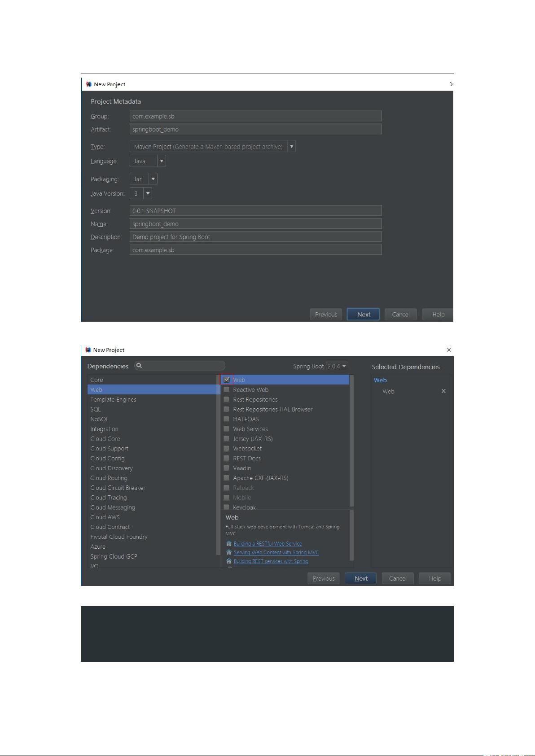Click Cancel in Project Metadata dialog

tap(400, 314)
